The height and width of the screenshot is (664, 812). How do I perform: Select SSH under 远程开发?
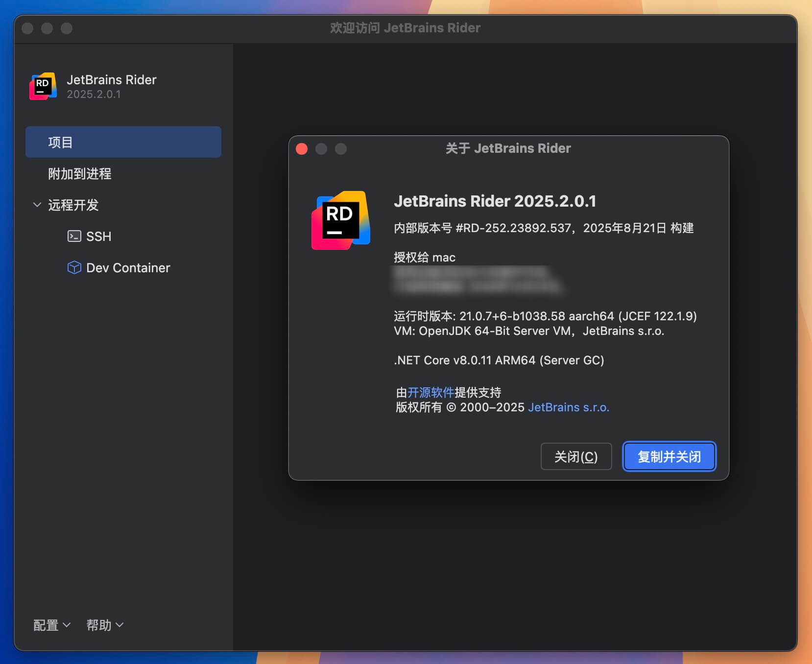(99, 236)
